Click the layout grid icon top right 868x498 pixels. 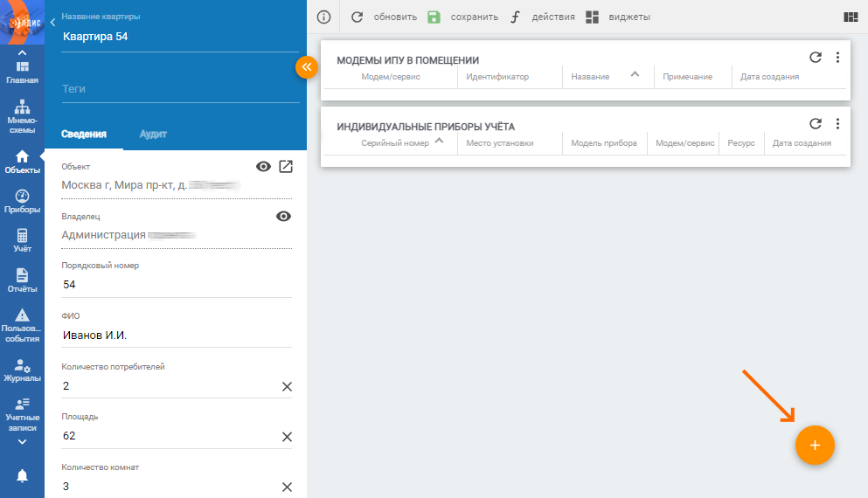[x=851, y=17]
